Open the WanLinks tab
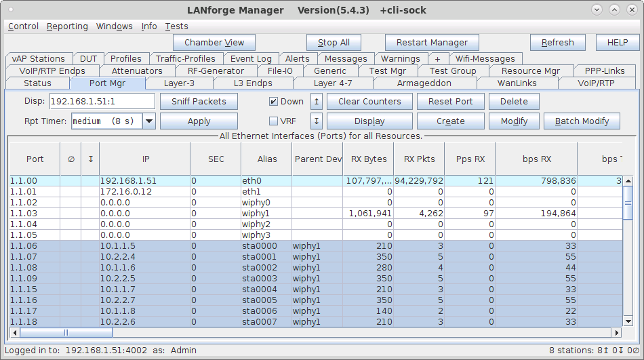 click(517, 83)
